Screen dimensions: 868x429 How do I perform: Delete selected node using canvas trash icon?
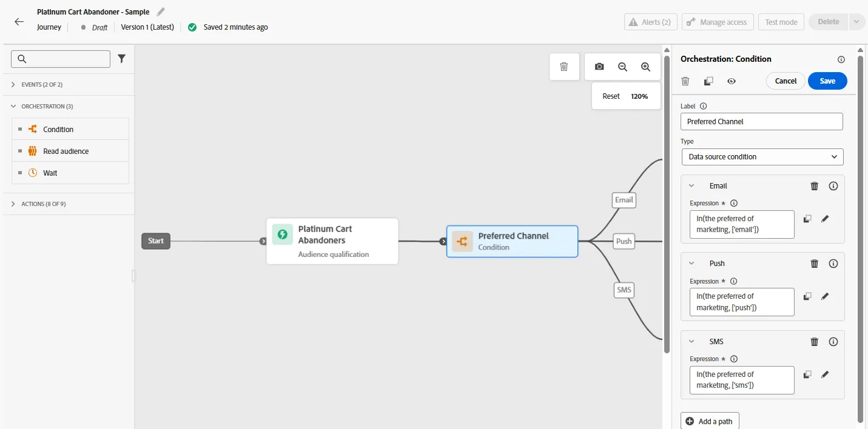click(x=564, y=67)
